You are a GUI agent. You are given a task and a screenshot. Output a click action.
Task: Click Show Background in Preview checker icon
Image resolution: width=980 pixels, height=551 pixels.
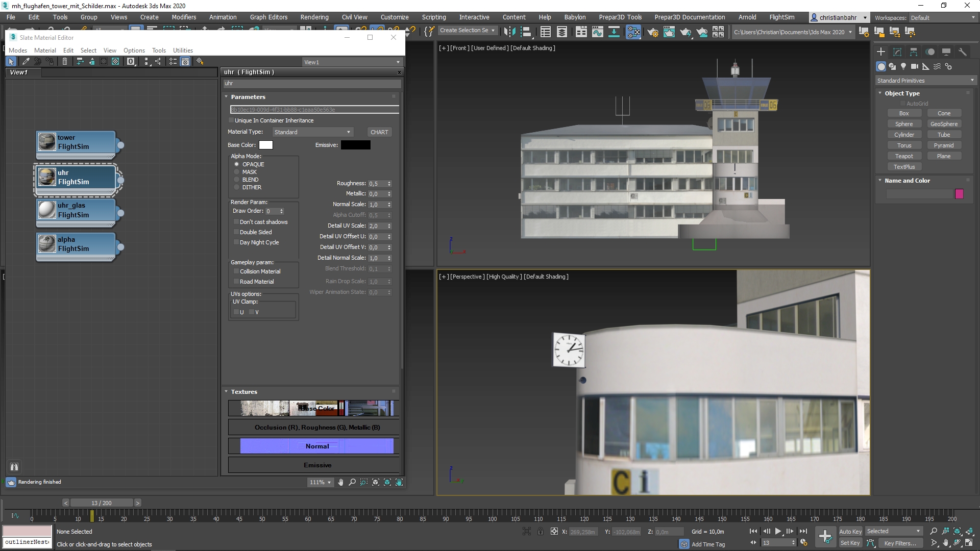115,61
